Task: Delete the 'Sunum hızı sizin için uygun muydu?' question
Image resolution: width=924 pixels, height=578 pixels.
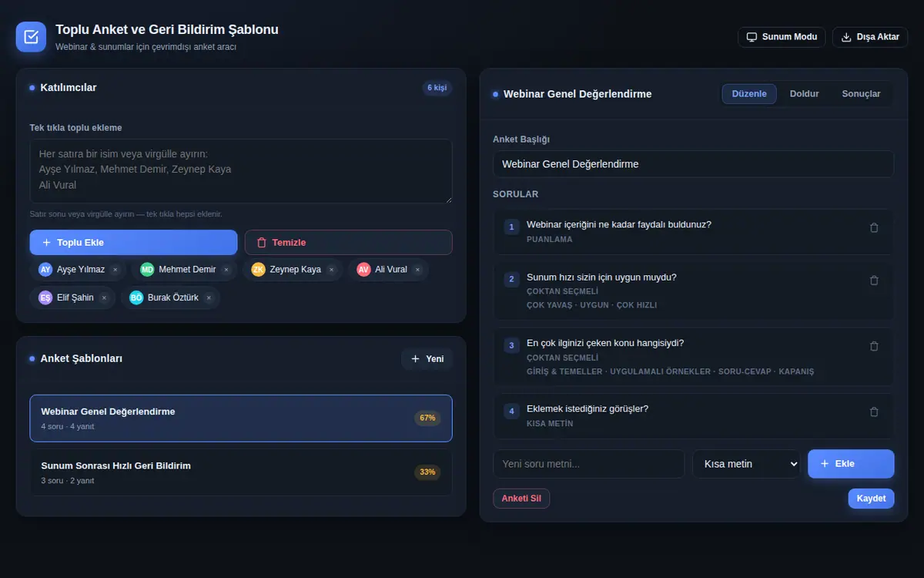Action: [874, 281]
